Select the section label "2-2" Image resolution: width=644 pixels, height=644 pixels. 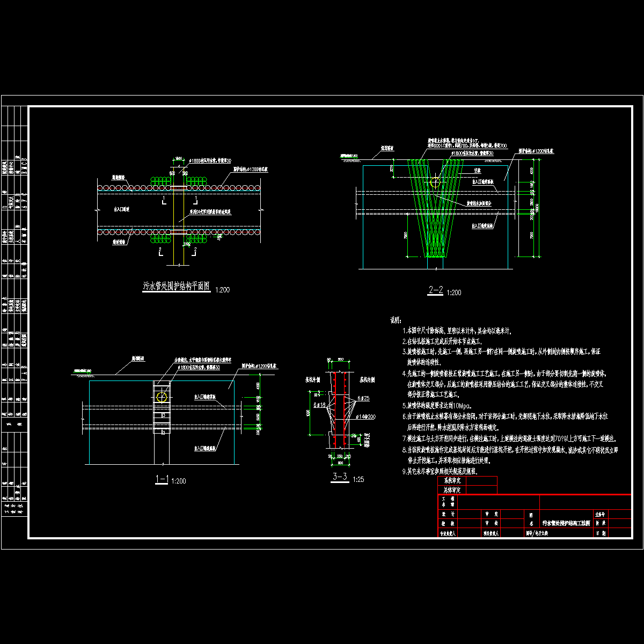click(x=435, y=290)
